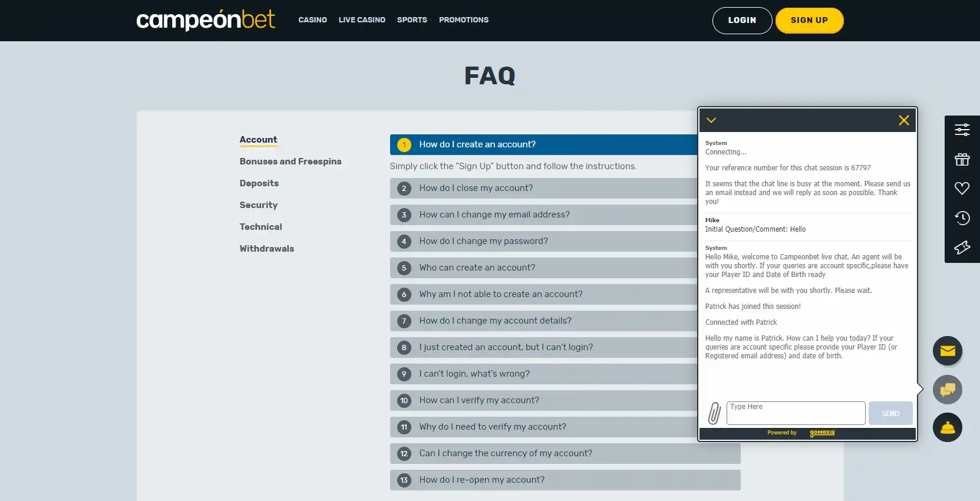
Task: Expand 'How do I change my password?'
Action: 543,241
